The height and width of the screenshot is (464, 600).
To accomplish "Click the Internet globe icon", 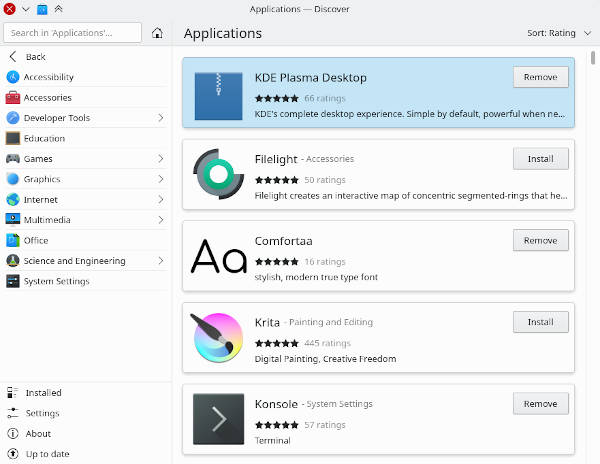I will coord(13,199).
